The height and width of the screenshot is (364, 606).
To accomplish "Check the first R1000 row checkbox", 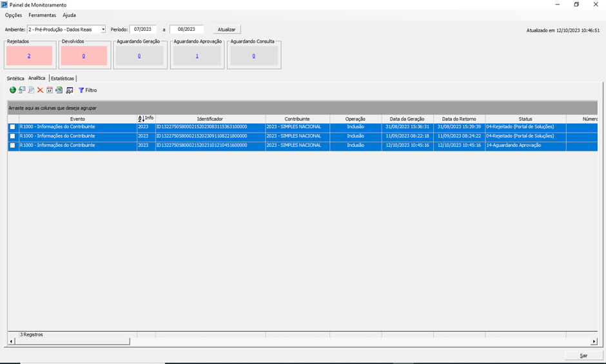I will [12, 127].
